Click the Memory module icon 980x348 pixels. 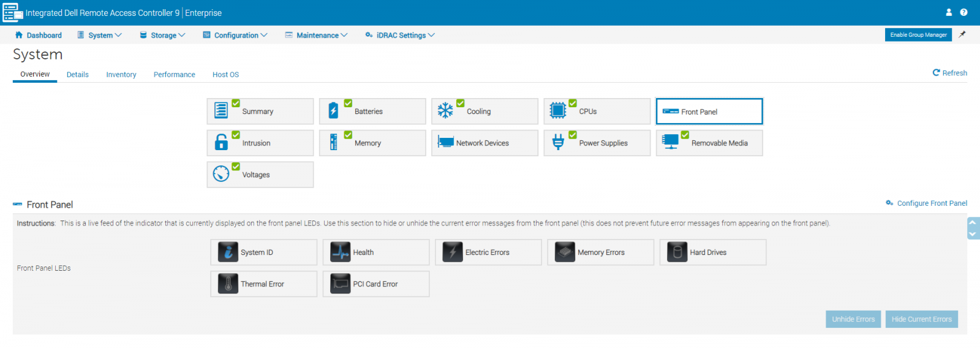coord(333,142)
